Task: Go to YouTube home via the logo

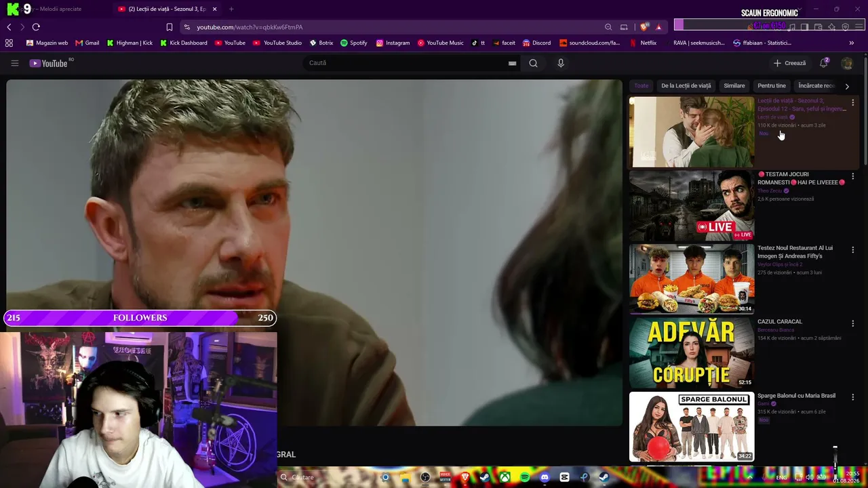Action: coord(48,63)
